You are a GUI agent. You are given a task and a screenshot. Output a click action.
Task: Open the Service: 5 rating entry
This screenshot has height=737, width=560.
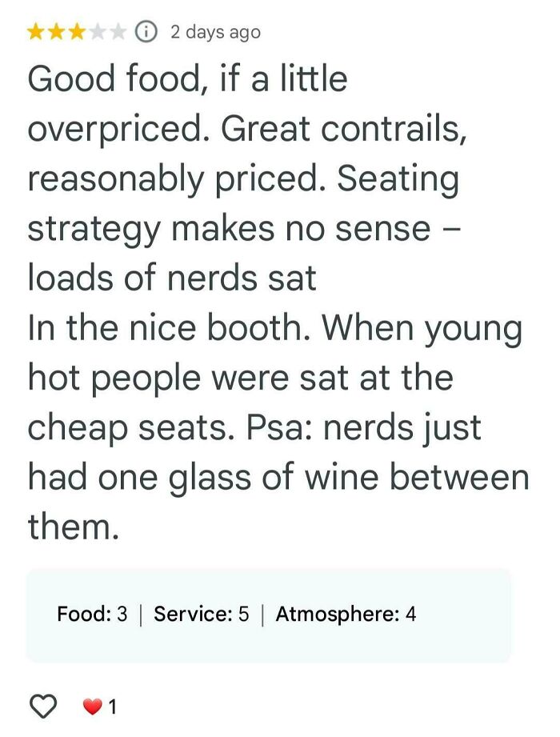coord(202,615)
